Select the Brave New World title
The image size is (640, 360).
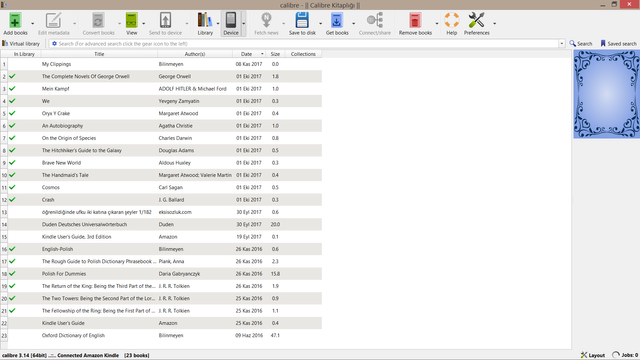point(61,162)
